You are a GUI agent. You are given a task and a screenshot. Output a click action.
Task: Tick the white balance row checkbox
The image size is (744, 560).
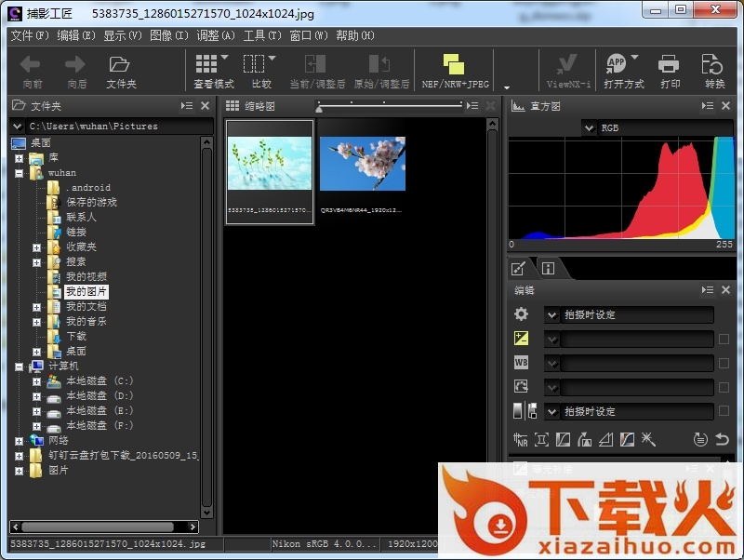724,363
